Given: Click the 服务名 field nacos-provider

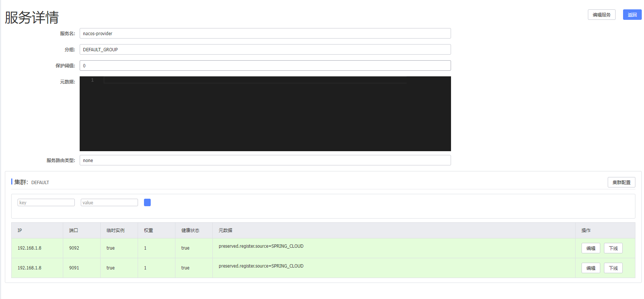Looking at the screenshot, I should (x=265, y=33).
